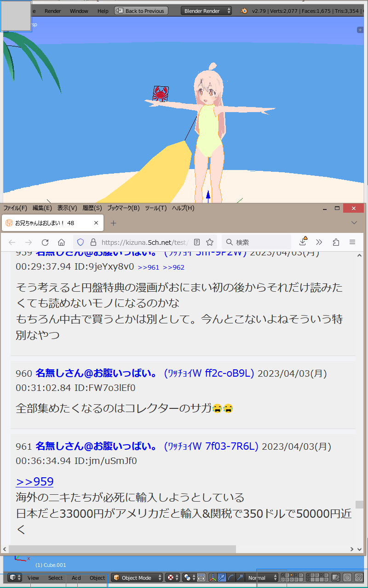Go forward in Firefox history

coord(29,242)
